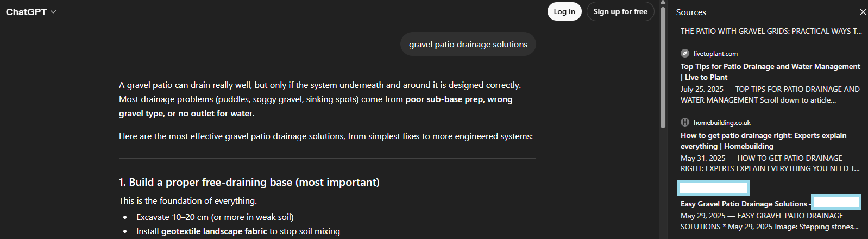Open the livetoplant.com domain label
The height and width of the screenshot is (239, 868).
point(715,54)
